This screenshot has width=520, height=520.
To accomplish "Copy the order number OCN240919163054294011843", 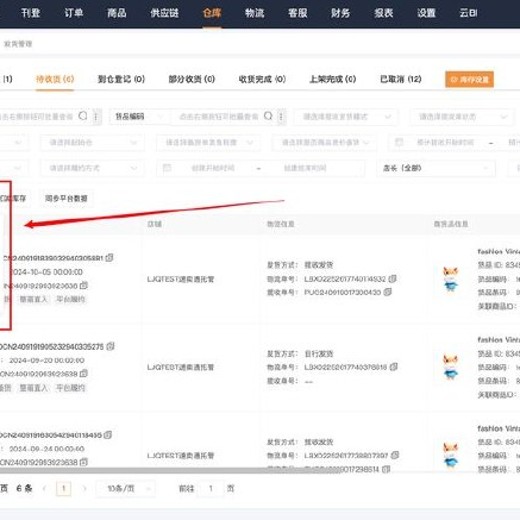I will [108, 435].
